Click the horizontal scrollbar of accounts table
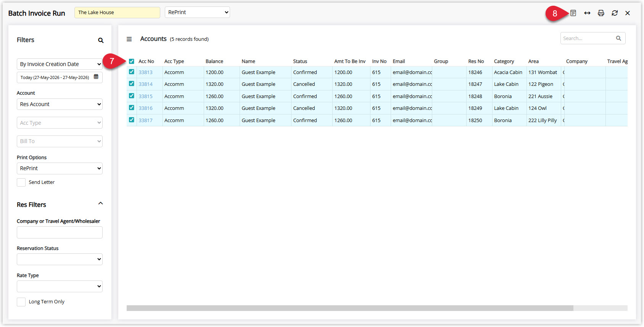This screenshot has height=327, width=644. [350, 308]
